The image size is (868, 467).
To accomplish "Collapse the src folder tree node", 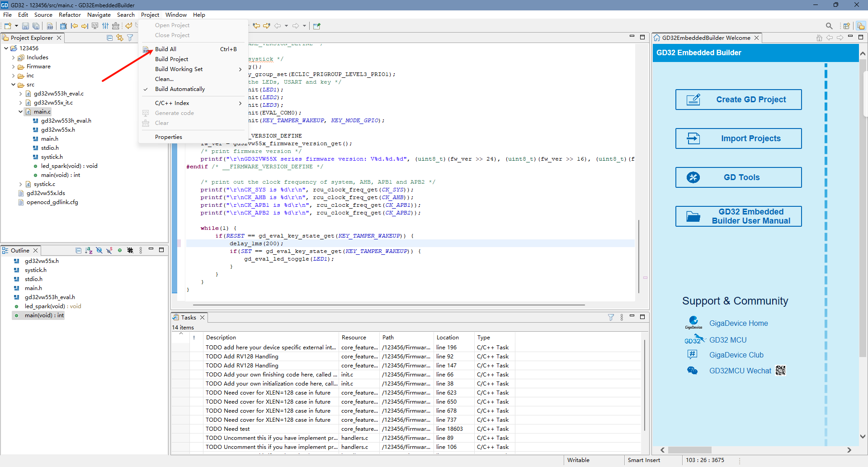I will point(13,85).
